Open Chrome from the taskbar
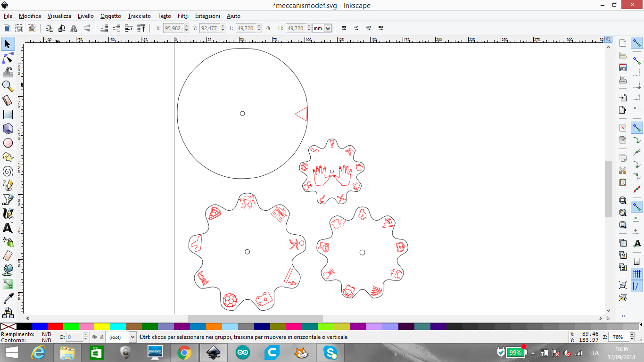This screenshot has height=362, width=644. click(184, 353)
